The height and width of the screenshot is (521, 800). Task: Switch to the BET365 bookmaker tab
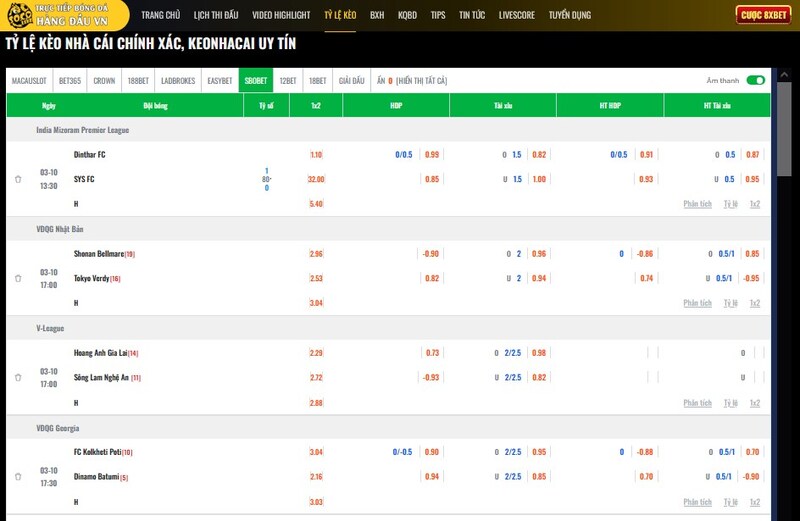click(x=70, y=81)
